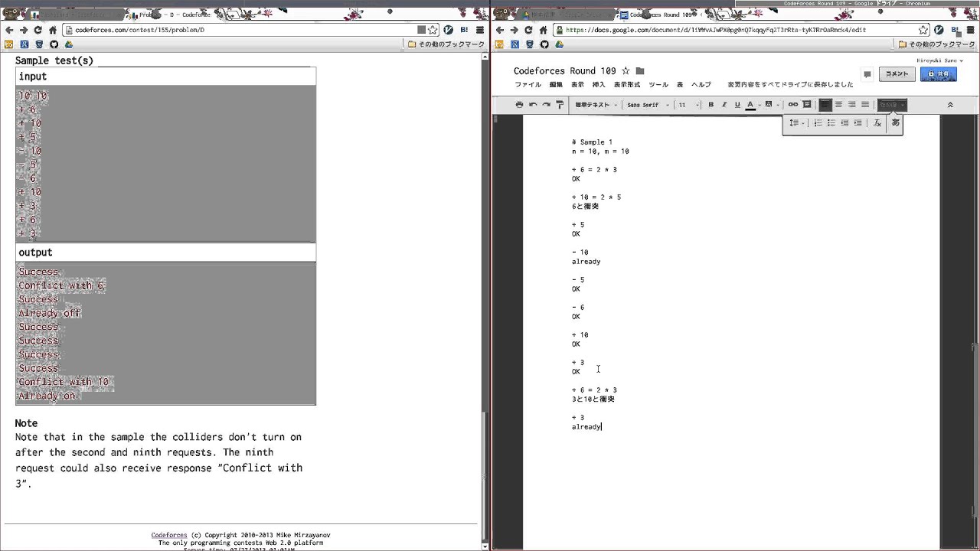
Task: Insert a link using the Docs toolbar
Action: 793,105
